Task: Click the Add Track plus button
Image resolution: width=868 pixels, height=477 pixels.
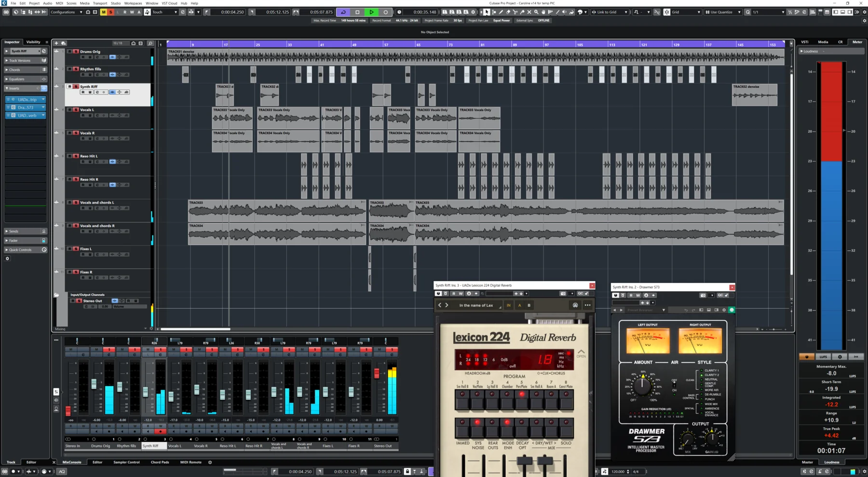Action: click(x=56, y=43)
